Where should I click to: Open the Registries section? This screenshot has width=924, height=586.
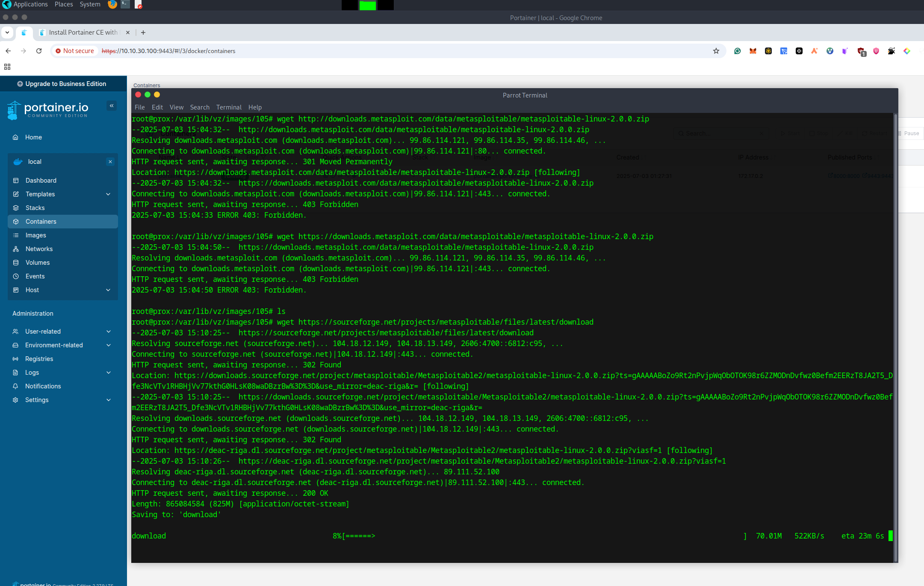39,358
